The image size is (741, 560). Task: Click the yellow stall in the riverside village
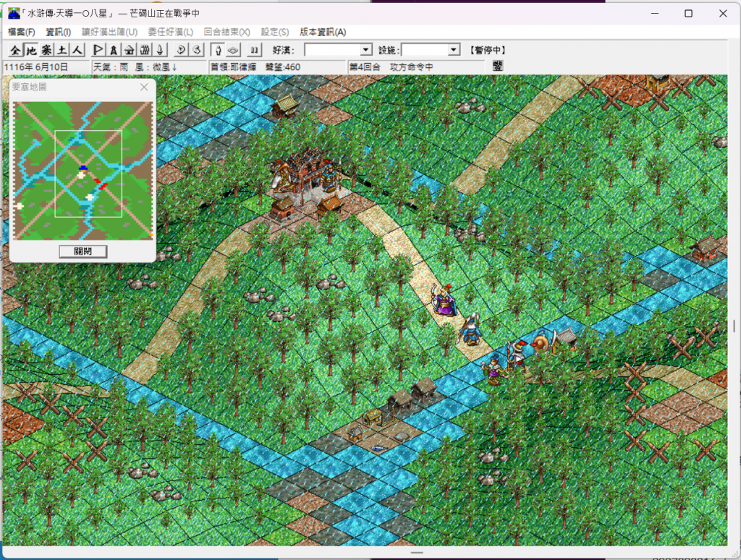click(373, 417)
